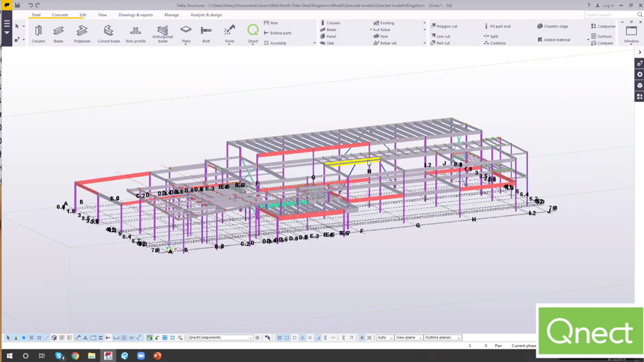The image size is (644, 362).
Task: Undo the last action
Action: click(30, 6)
